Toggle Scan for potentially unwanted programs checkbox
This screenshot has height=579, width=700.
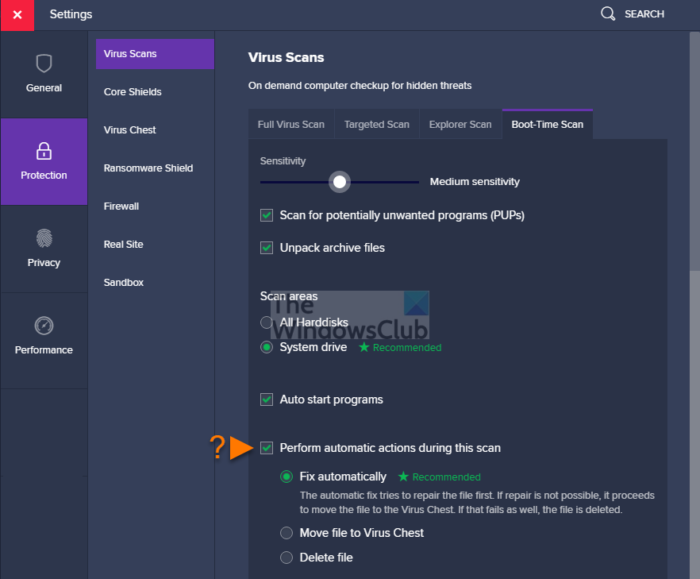click(x=267, y=215)
